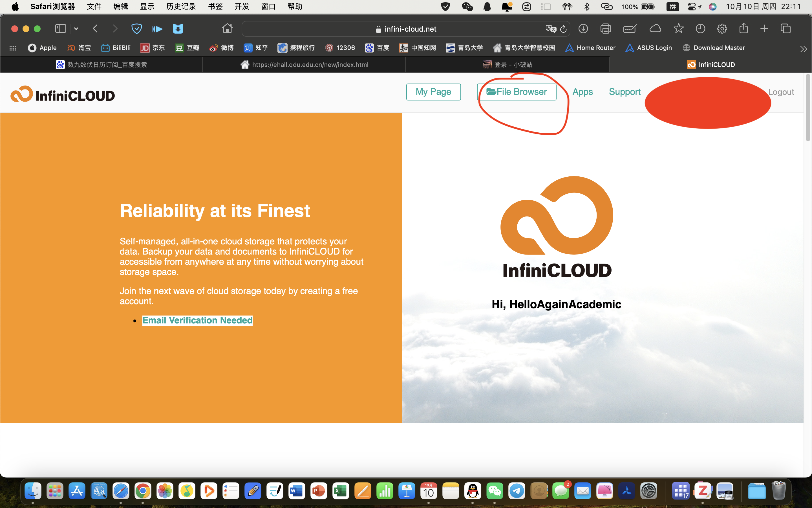Screen dimensions: 812x508
Task: Open the 历史记录 menu
Action: 181,6
